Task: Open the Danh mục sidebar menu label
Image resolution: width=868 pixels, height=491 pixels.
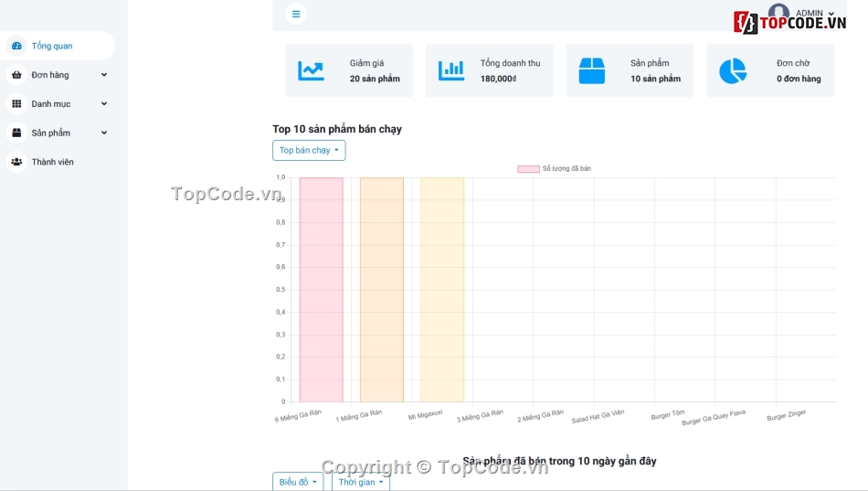Action: pos(51,103)
